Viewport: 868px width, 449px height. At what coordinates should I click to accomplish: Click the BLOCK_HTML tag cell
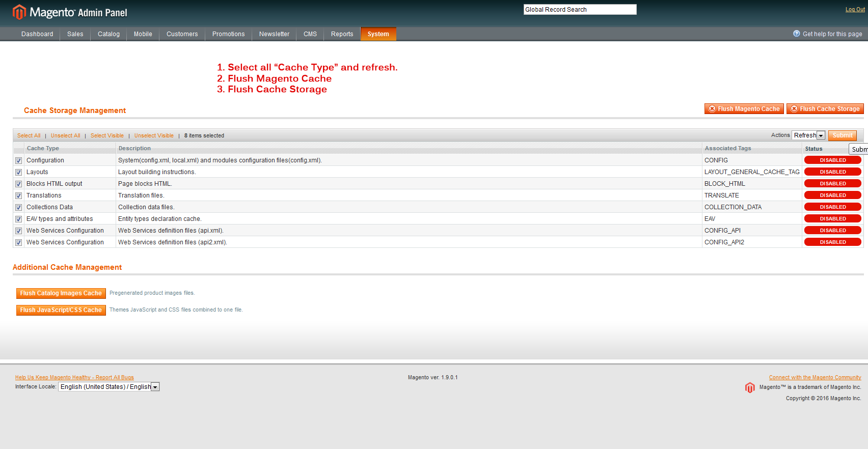[725, 184]
